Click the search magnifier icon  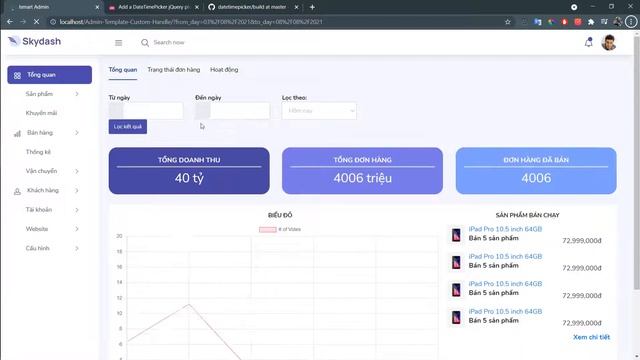145,42
